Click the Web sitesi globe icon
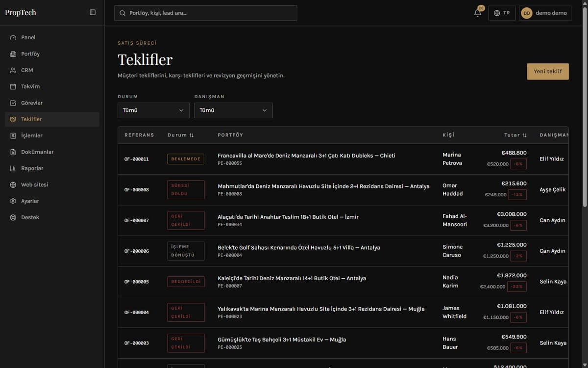 coord(13,185)
